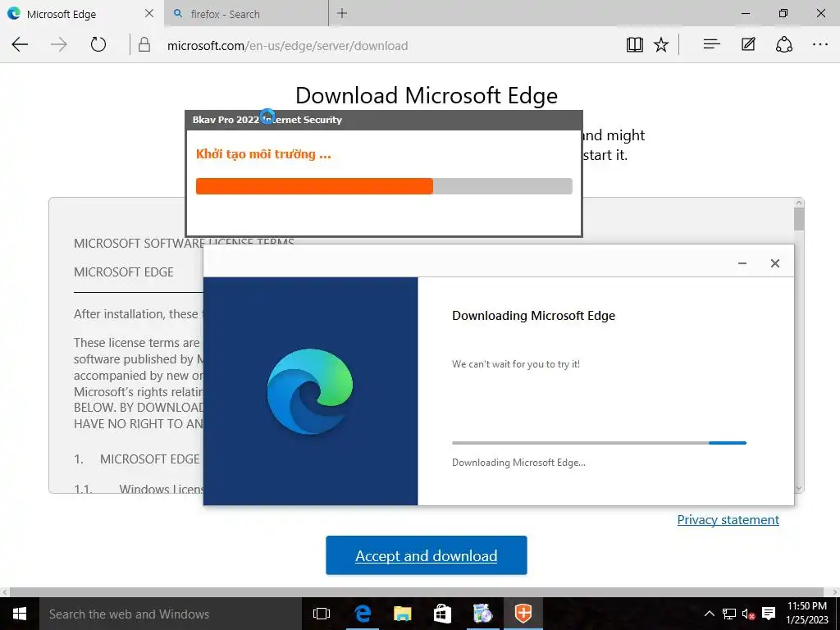840x630 pixels.
Task: Open a new tab with plus button
Action: point(342,13)
